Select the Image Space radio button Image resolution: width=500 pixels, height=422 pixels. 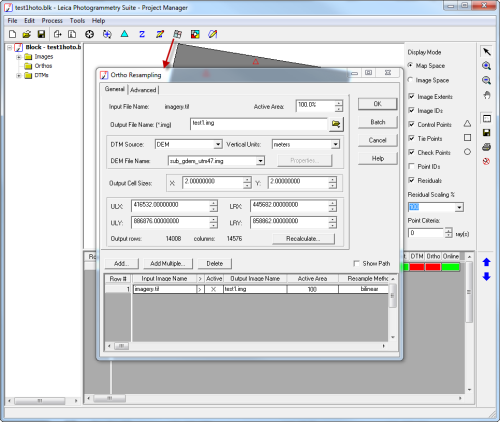[x=410, y=80]
